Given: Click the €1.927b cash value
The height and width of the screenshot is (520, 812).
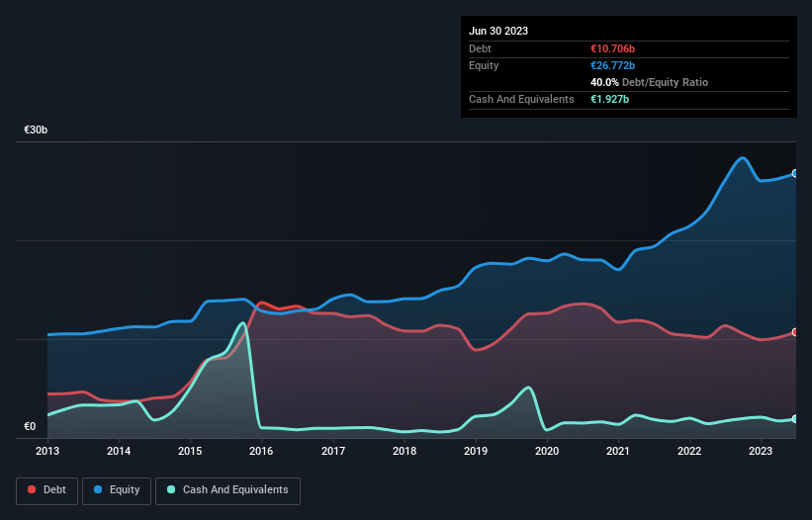Looking at the screenshot, I should (x=609, y=99).
